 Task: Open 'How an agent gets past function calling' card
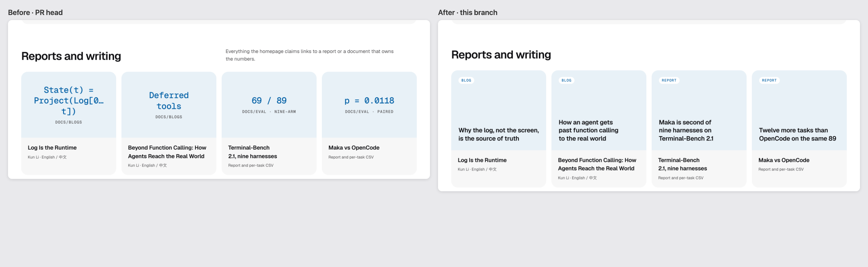coord(599,110)
